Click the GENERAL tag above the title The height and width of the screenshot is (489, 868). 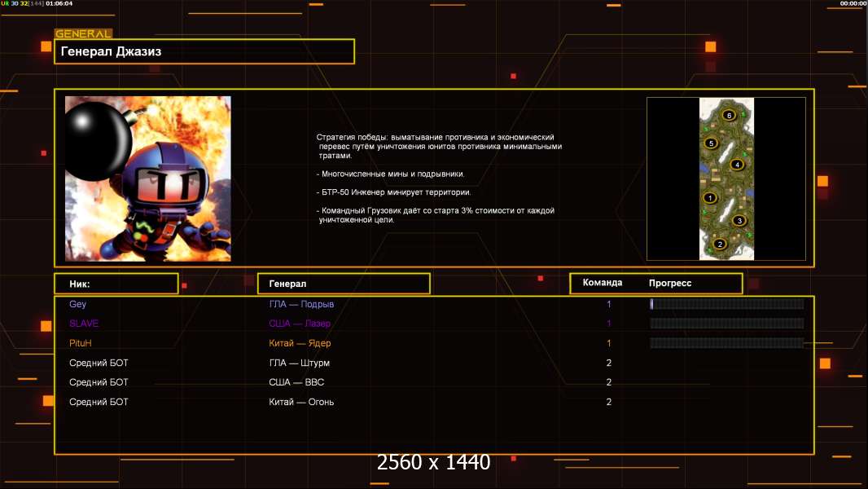coord(83,33)
